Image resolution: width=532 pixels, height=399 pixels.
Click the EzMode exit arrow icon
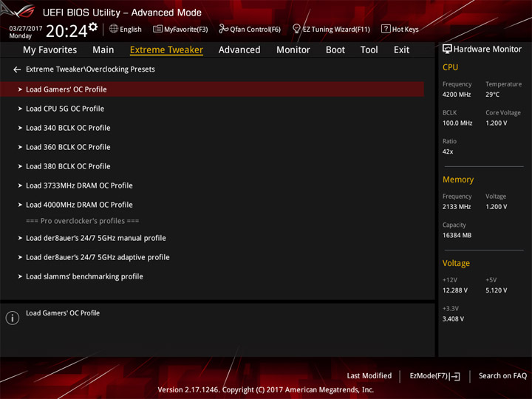click(455, 376)
